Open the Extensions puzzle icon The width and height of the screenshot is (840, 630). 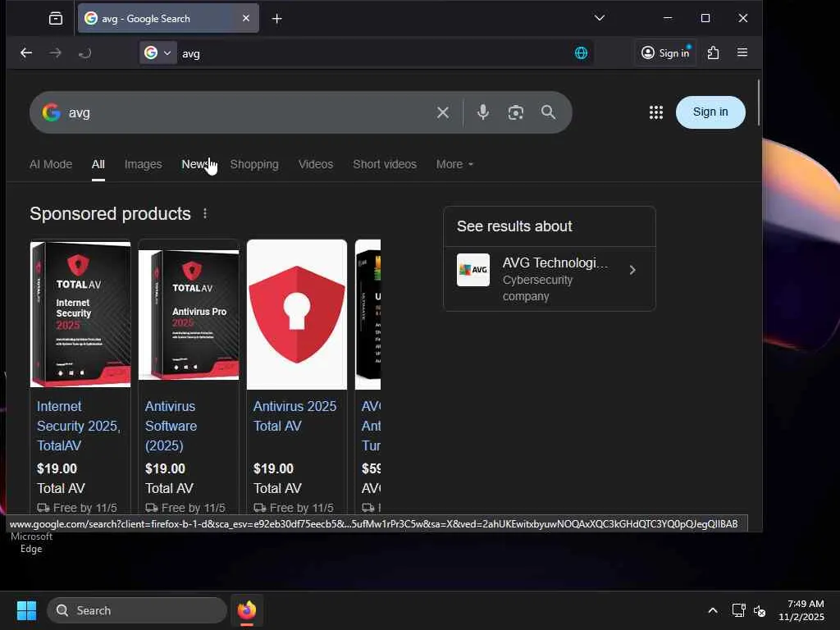[713, 52]
